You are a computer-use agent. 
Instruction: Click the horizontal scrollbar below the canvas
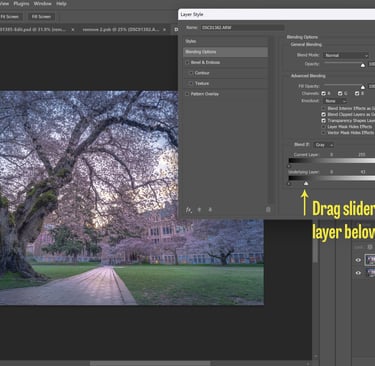(x=150, y=363)
